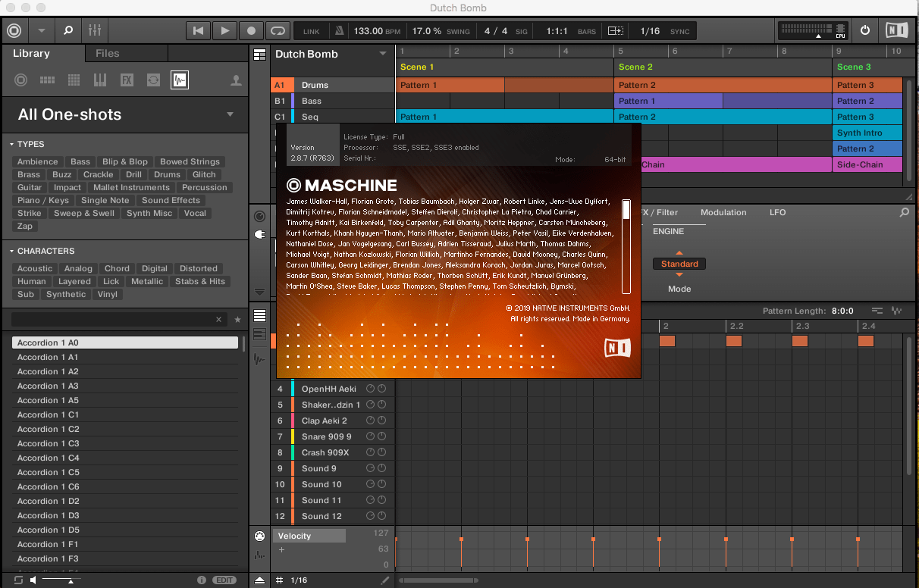The height and width of the screenshot is (588, 919).
Task: Click the search magnifier in plug-in area
Action: [x=904, y=213]
